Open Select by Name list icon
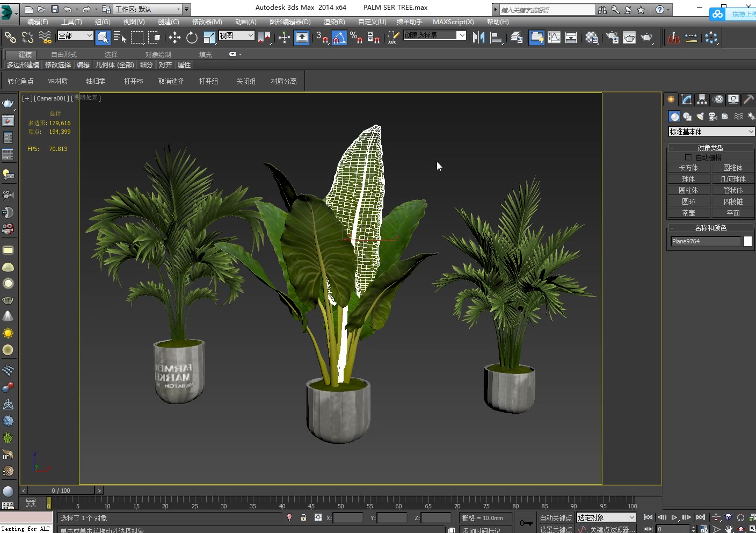The width and height of the screenshot is (756, 533). (x=120, y=37)
